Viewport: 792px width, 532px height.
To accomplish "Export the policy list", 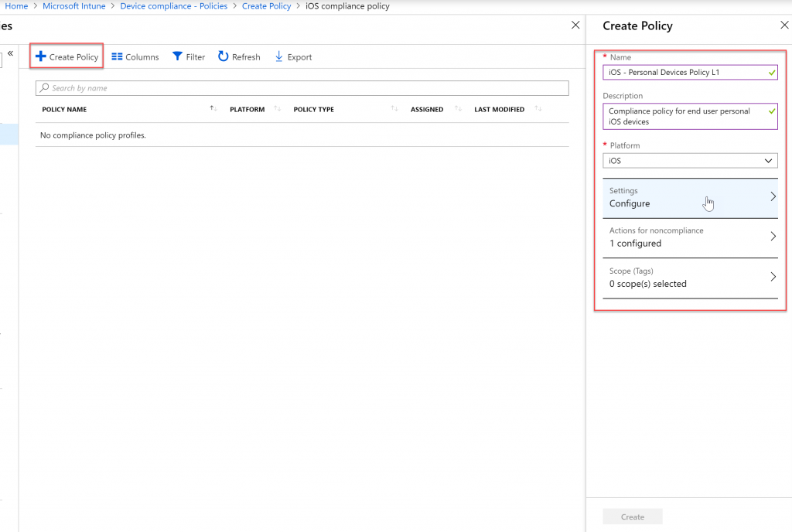I will [293, 56].
